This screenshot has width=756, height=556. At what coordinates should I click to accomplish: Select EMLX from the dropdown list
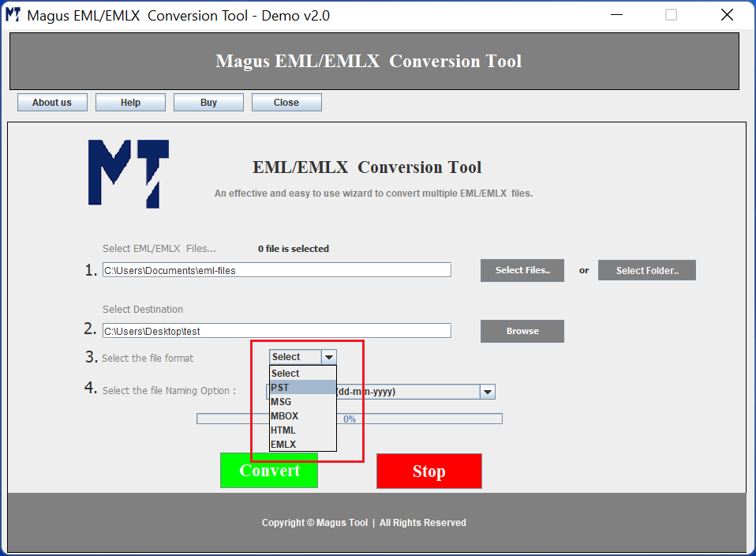click(x=302, y=444)
